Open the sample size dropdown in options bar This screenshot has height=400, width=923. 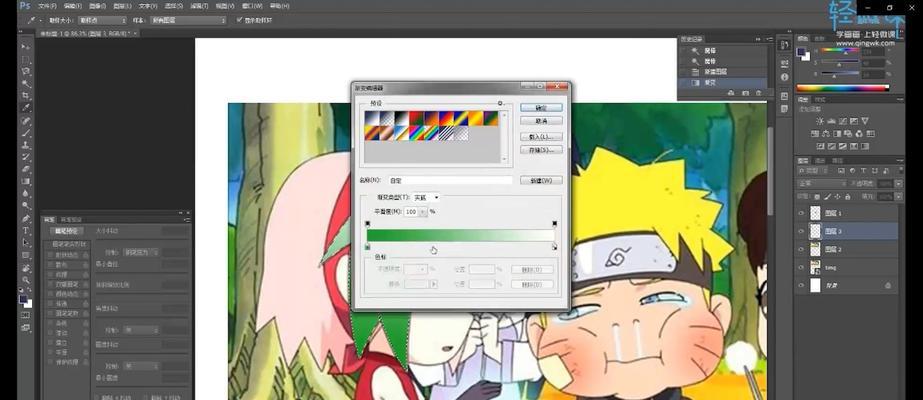pyautogui.click(x=103, y=20)
